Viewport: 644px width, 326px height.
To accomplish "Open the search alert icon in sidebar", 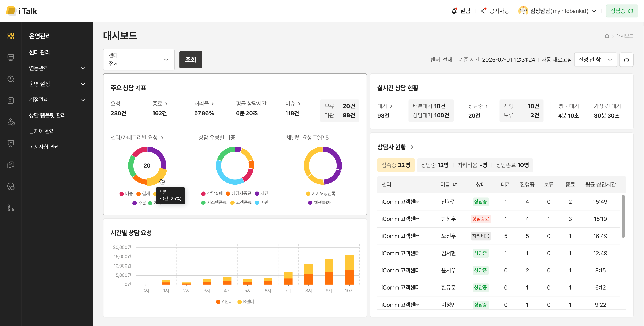I will 11,79.
